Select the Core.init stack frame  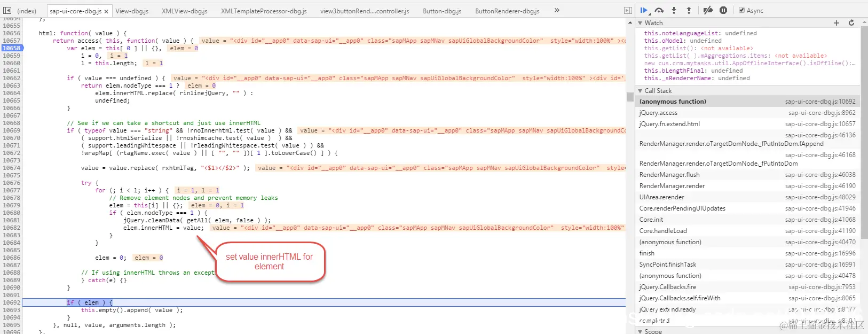747,220
